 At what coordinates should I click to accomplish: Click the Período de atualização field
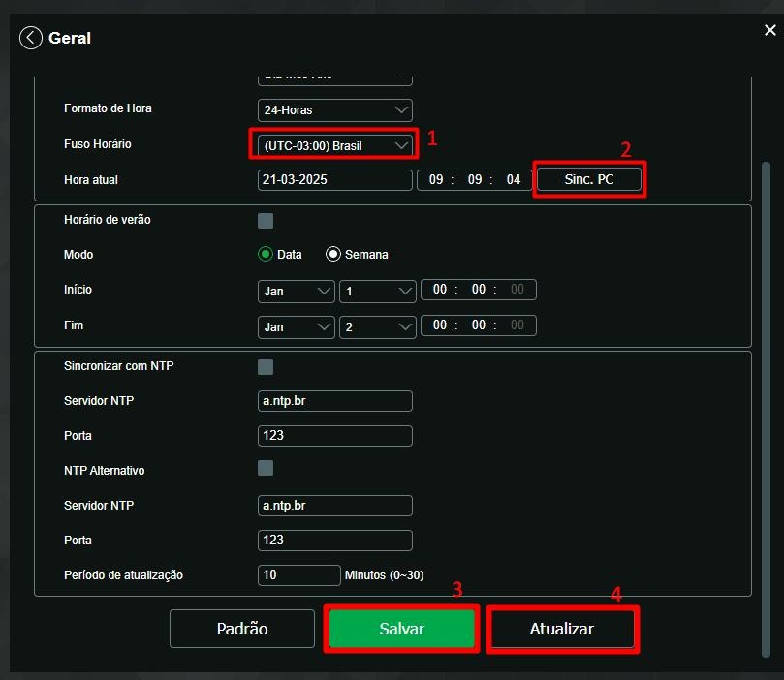[299, 575]
